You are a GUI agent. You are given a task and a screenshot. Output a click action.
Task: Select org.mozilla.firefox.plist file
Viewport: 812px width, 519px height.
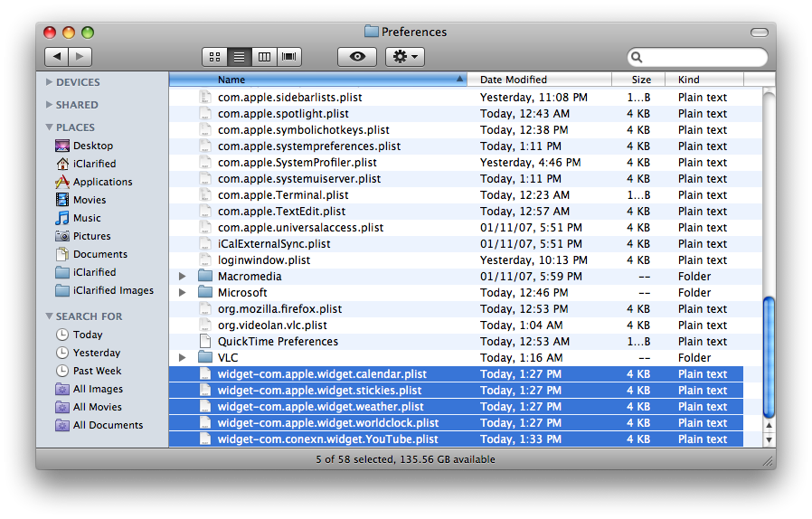click(279, 309)
